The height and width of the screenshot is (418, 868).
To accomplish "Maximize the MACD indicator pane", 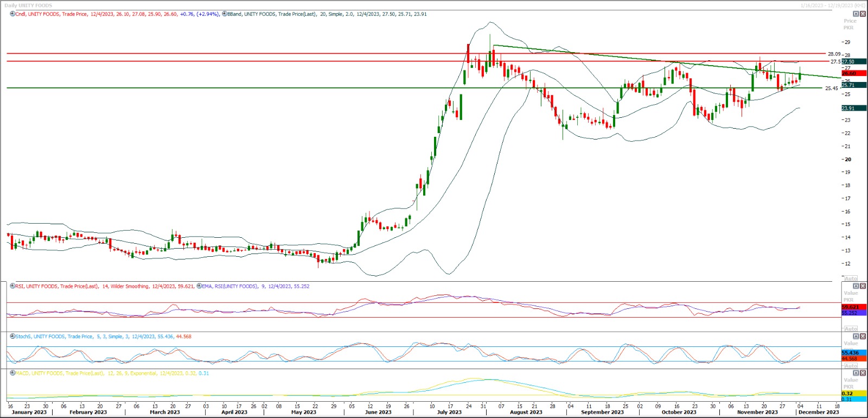I will pos(857,373).
